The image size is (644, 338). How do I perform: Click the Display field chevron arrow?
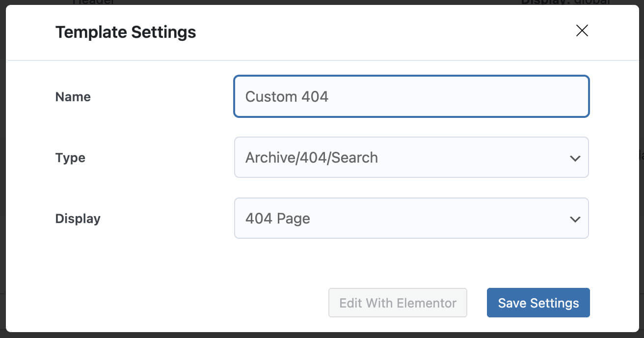pos(575,219)
